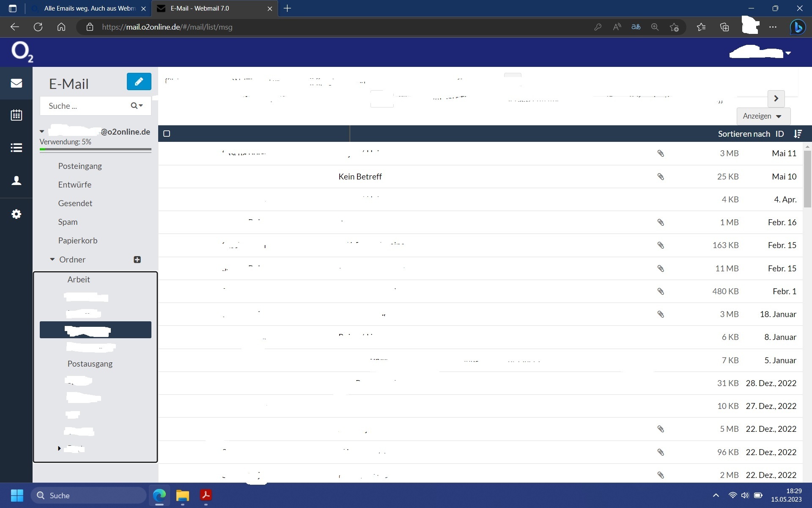This screenshot has height=508, width=812.
Task: Open a new browser tab
Action: (x=287, y=8)
